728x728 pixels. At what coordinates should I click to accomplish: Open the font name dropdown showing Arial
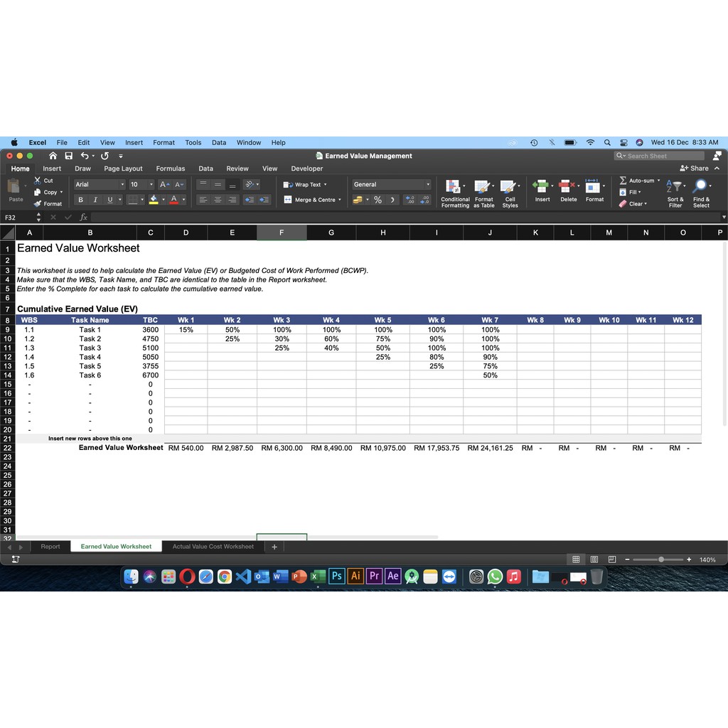click(x=100, y=184)
